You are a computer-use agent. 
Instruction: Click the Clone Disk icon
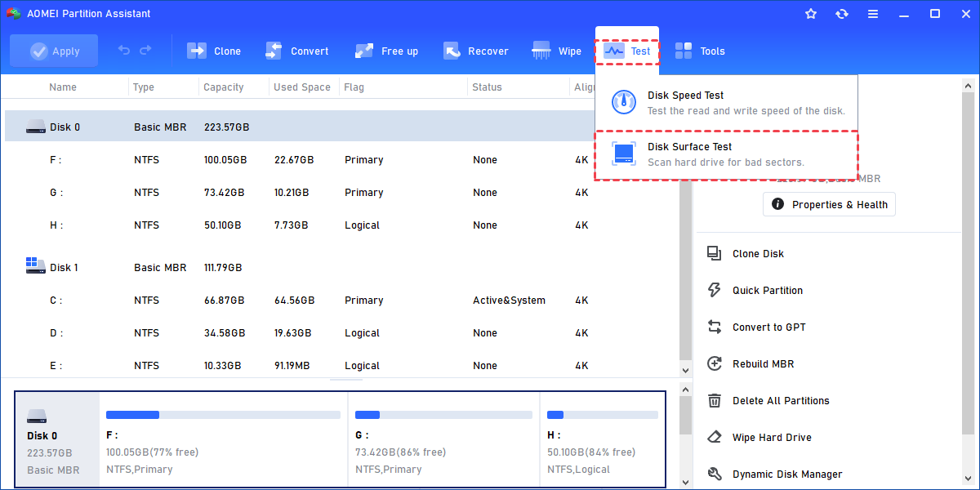coord(715,253)
